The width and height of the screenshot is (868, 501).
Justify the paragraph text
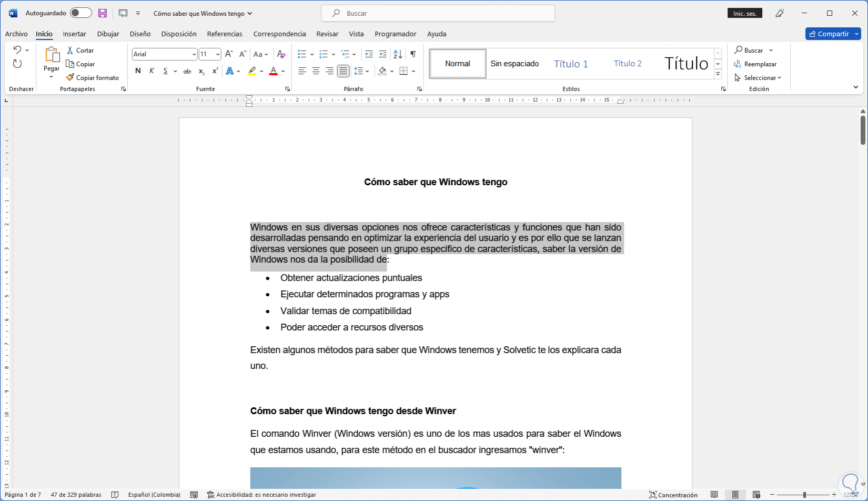[343, 71]
